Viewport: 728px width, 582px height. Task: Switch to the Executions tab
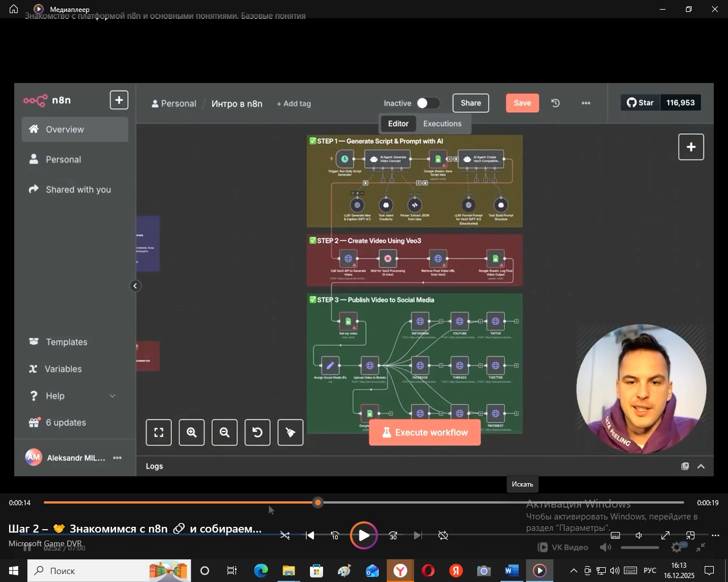tap(442, 124)
